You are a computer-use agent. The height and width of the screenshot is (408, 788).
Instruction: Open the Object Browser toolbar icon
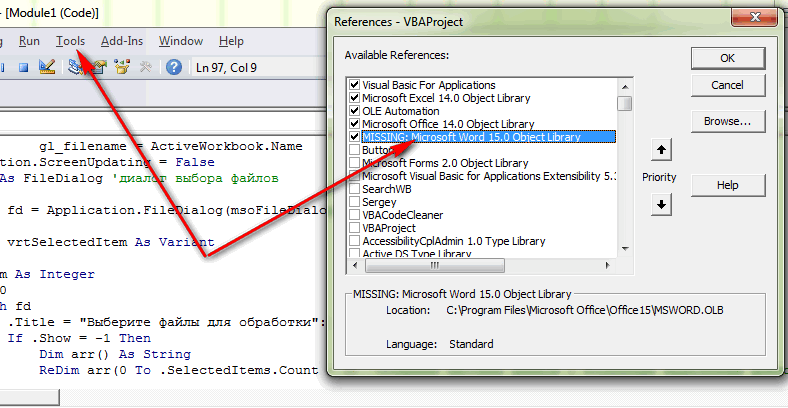[122, 67]
